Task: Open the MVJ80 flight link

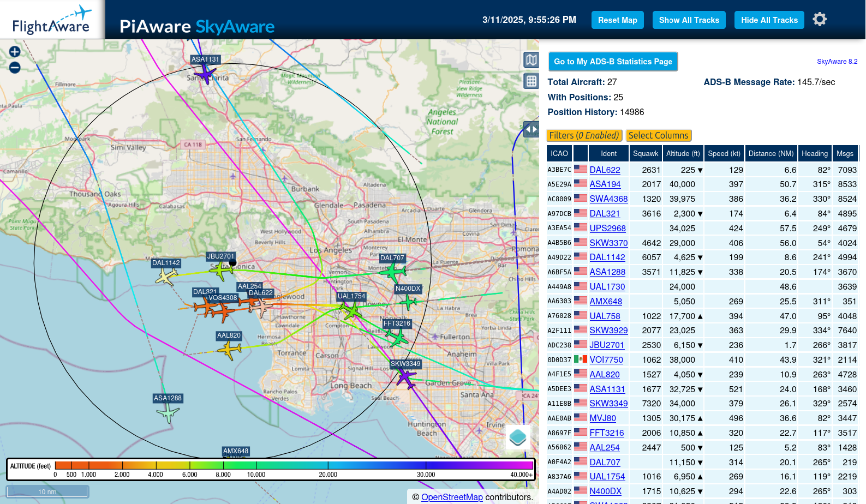Action: 602,418
